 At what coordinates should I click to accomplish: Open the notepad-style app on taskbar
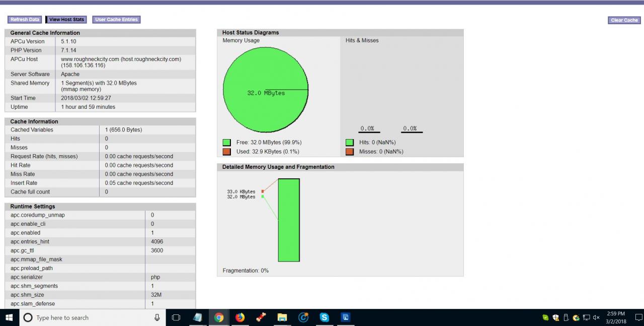click(198, 317)
